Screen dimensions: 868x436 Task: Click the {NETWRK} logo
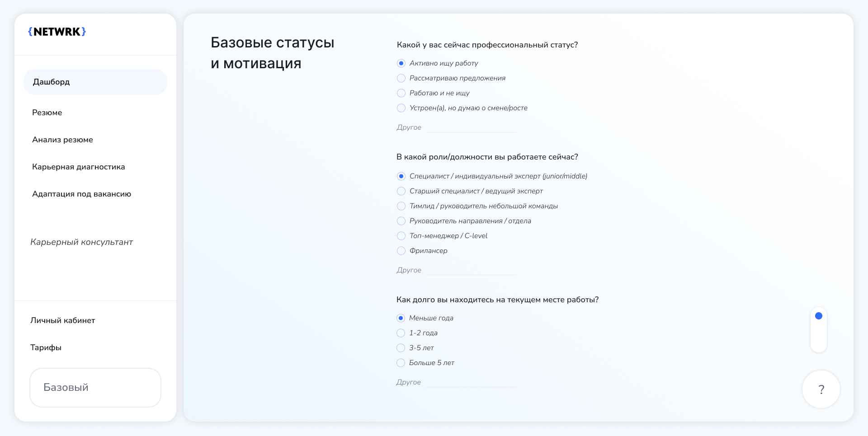(57, 32)
